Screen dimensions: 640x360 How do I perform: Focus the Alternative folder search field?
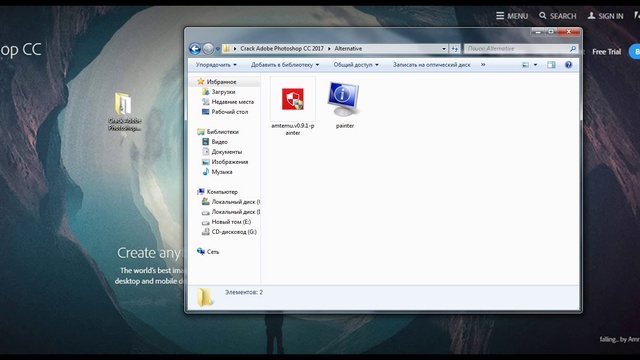click(x=521, y=49)
